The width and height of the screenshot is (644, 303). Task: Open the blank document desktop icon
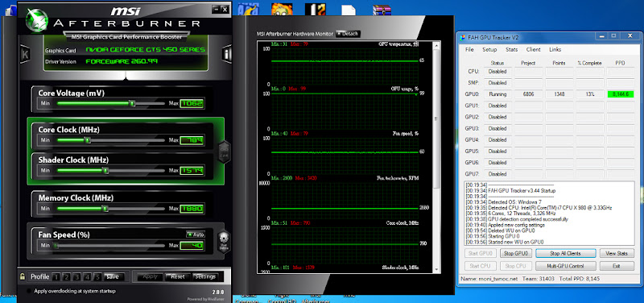coord(349,10)
